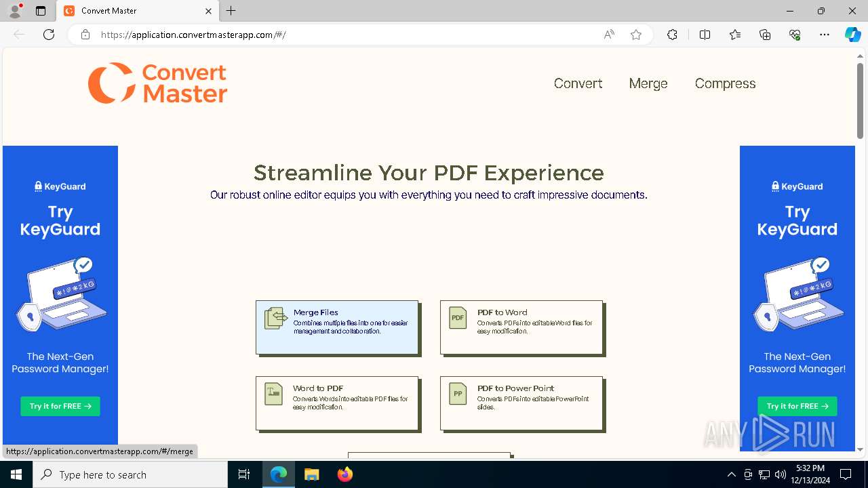The height and width of the screenshot is (488, 868).
Task: Open File Explorer from taskbar
Action: tap(311, 474)
